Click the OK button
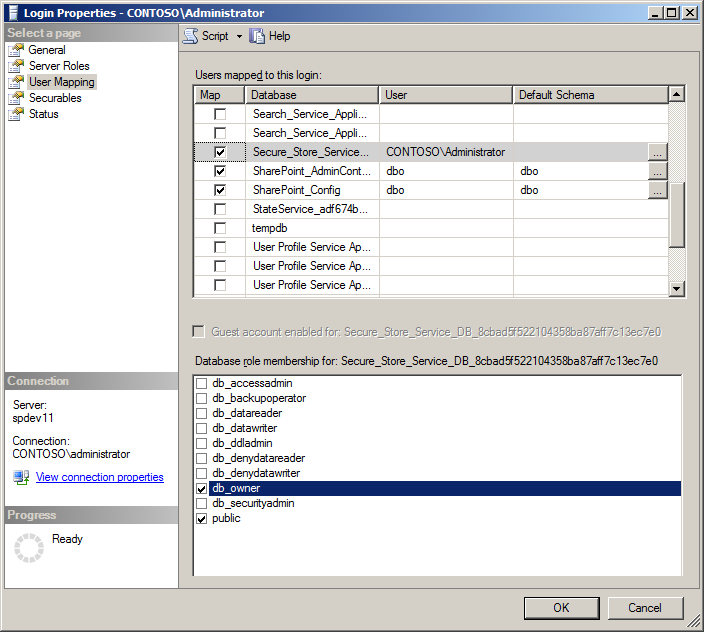The image size is (704, 632). (561, 608)
